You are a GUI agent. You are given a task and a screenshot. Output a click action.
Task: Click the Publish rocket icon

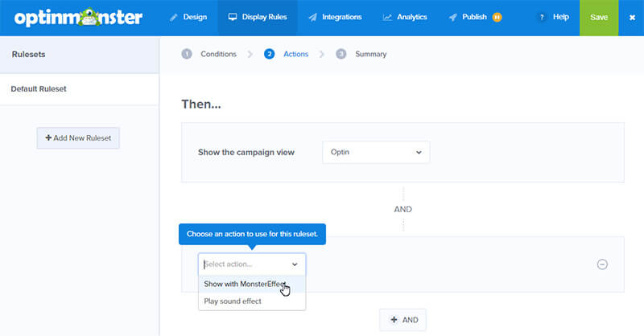[452, 17]
